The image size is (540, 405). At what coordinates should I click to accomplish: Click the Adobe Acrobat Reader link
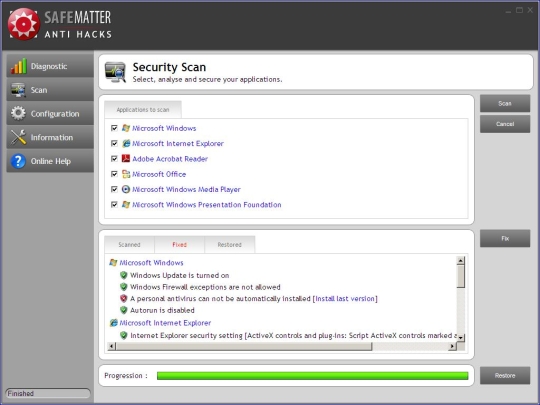[x=170, y=159]
